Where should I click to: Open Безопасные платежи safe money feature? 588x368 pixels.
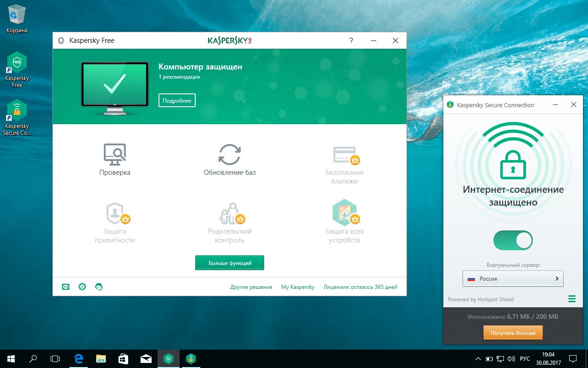[345, 165]
